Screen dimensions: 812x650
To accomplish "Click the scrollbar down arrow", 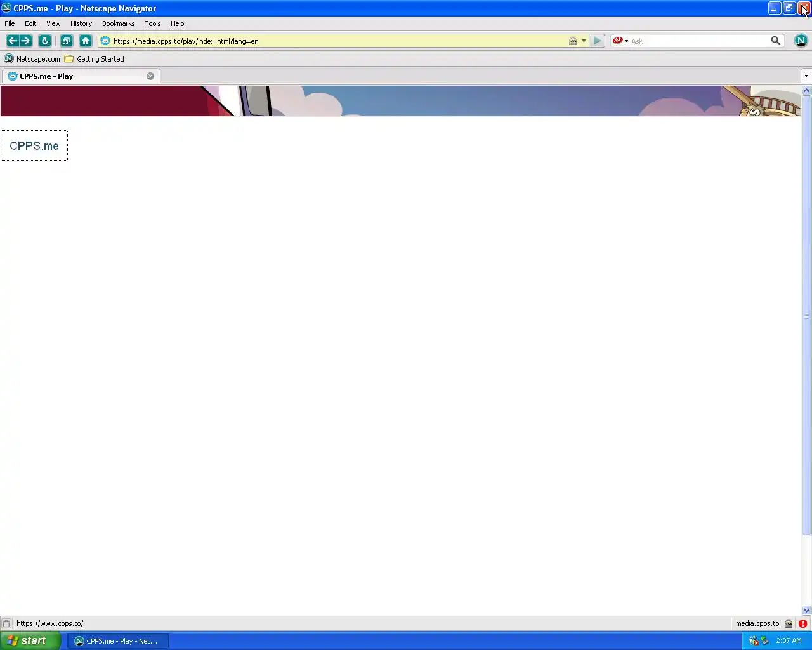I will (807, 611).
